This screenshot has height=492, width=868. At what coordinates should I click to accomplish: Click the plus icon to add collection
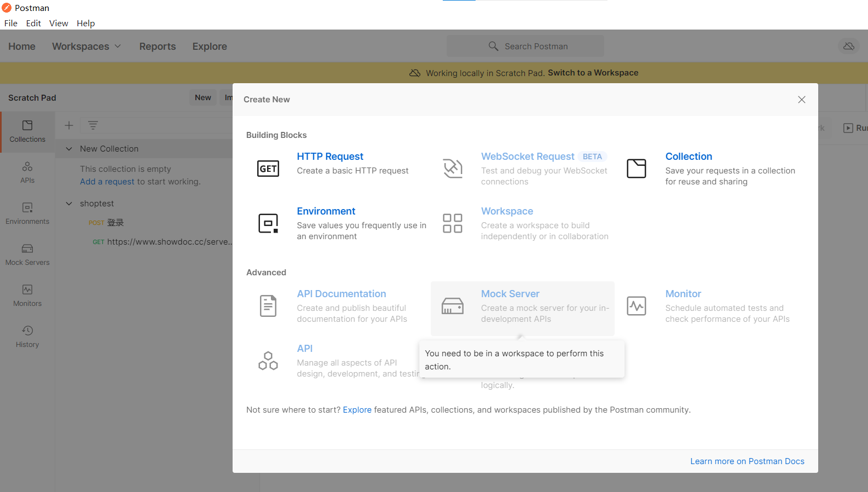click(69, 125)
